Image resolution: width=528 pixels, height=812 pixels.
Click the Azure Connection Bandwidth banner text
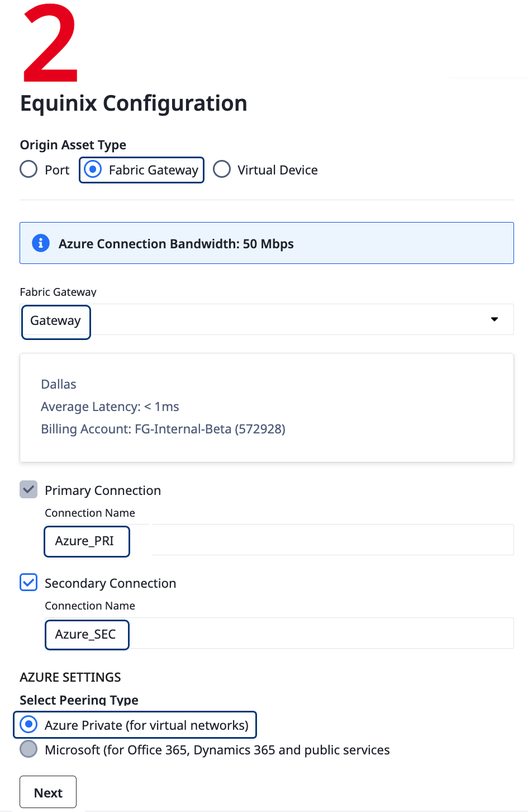pos(176,244)
